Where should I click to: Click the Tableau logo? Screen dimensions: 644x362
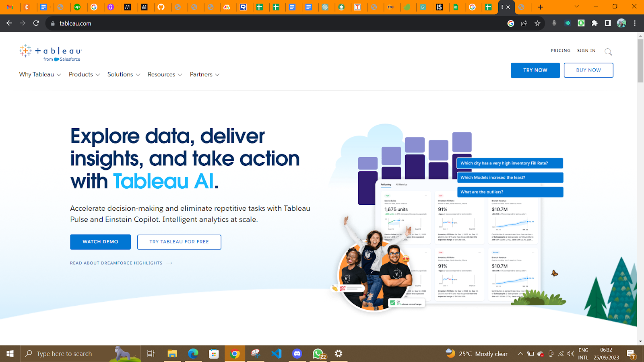coord(50,53)
